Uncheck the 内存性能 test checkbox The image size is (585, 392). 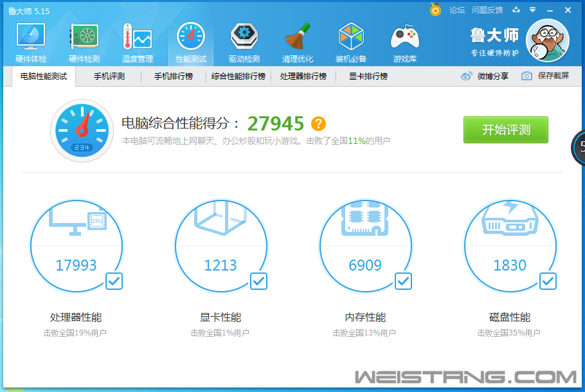pyautogui.click(x=403, y=281)
